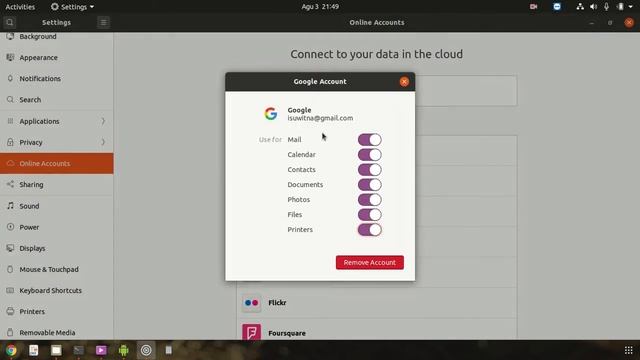Click the clock date in top bar

point(320,7)
